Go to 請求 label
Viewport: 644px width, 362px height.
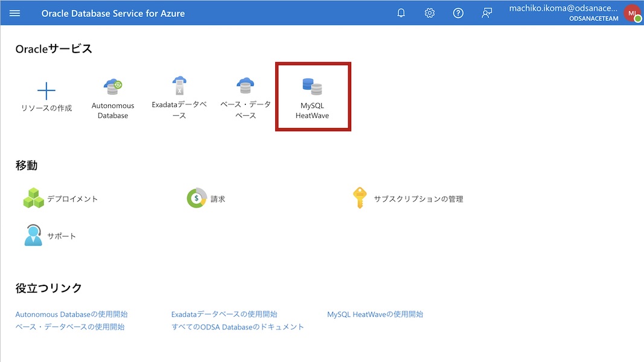point(218,199)
